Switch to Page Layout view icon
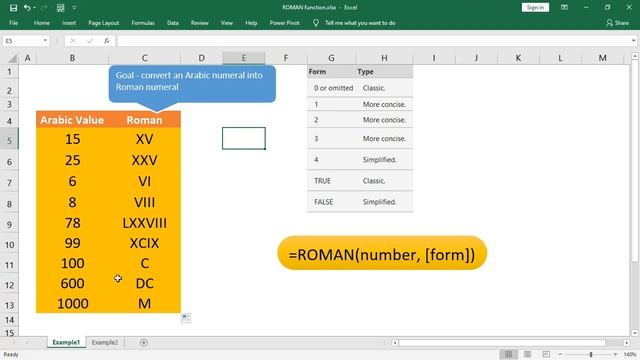The image size is (640, 360). pos(527,354)
